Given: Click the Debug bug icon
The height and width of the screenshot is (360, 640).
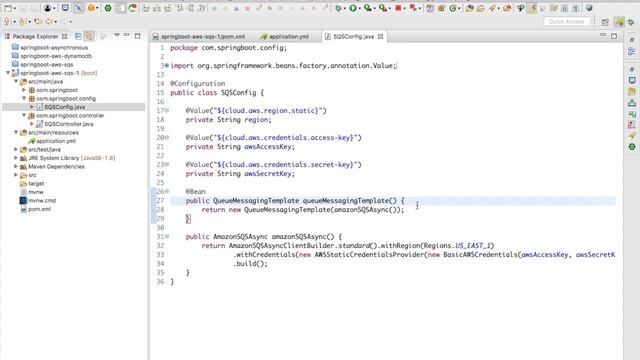Looking at the screenshot, I should (x=338, y=8).
